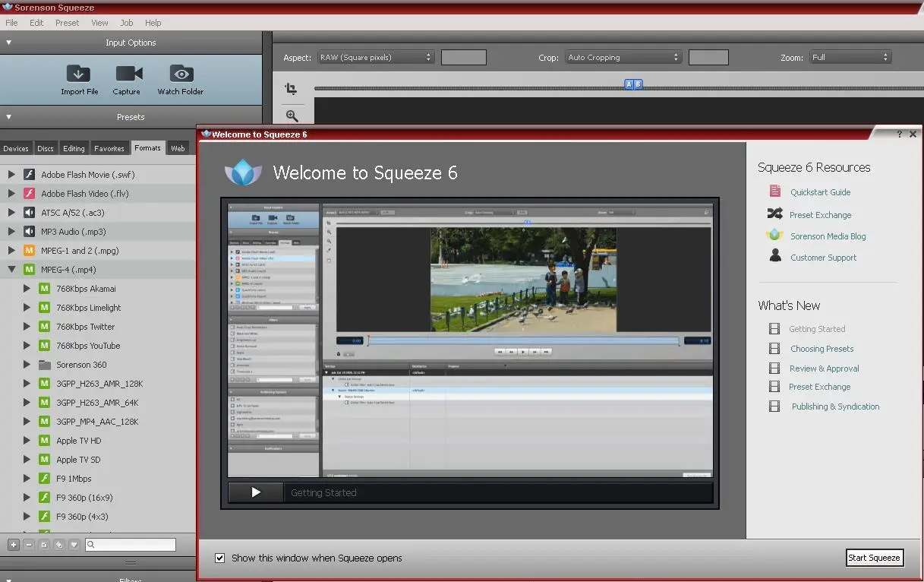This screenshot has width=924, height=582.
Task: Click the tutorial video thumbnail
Action: 470,340
